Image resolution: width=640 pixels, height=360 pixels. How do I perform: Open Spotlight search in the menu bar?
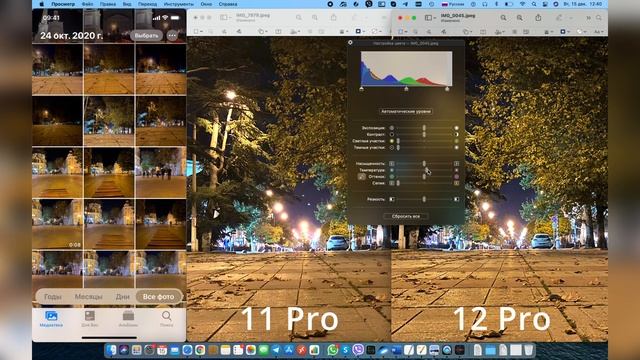coord(534,4)
